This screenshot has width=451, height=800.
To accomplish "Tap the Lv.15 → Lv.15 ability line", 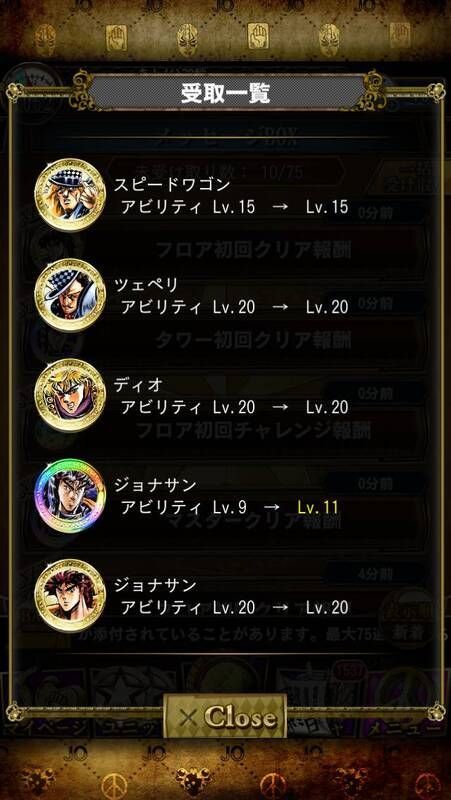I will click(235, 207).
